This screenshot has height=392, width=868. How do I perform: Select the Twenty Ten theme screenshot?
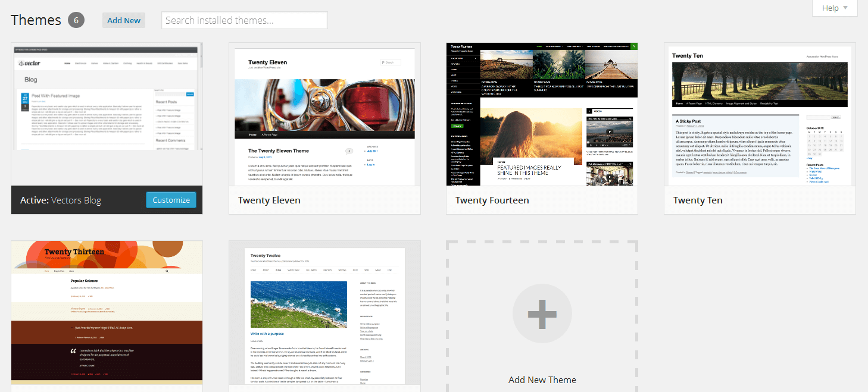click(x=760, y=114)
